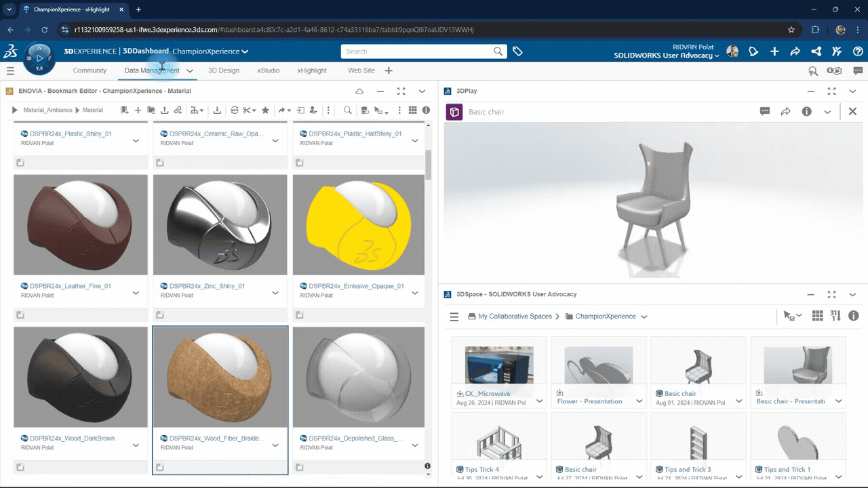Select the yellow Emissive_Opaque_01 material thumbnail
The height and width of the screenshot is (488, 868).
pyautogui.click(x=359, y=225)
